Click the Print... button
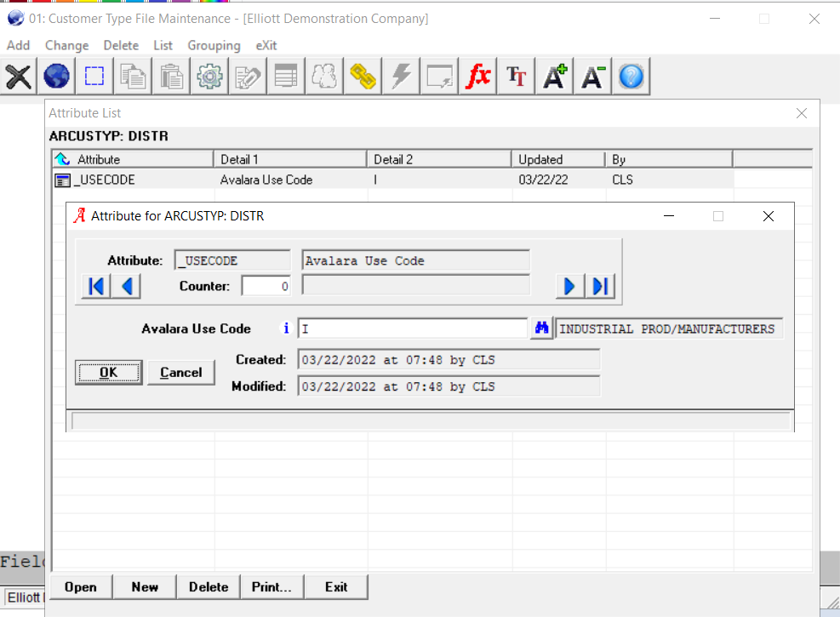The width and height of the screenshot is (840, 617). pos(272,587)
